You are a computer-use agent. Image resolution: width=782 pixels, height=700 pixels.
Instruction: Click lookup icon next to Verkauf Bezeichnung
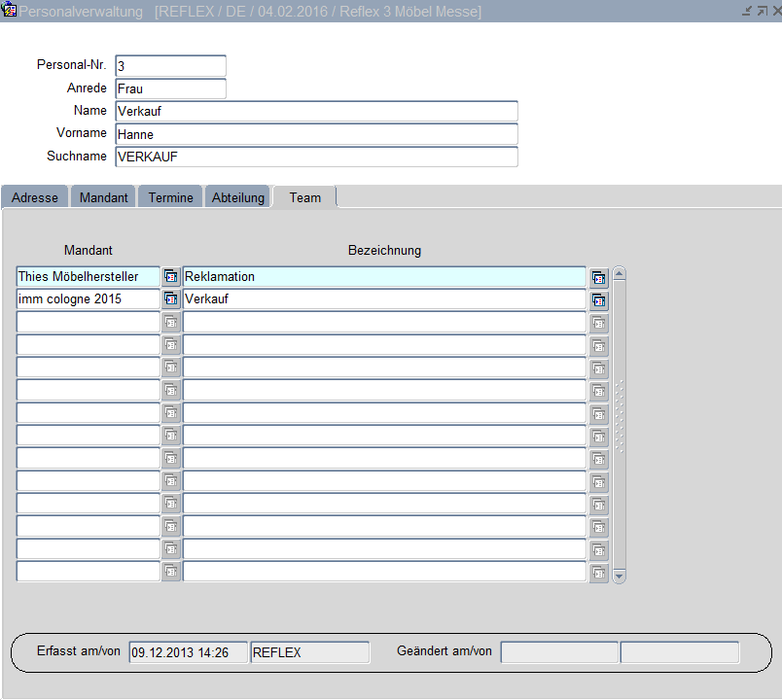click(x=598, y=299)
